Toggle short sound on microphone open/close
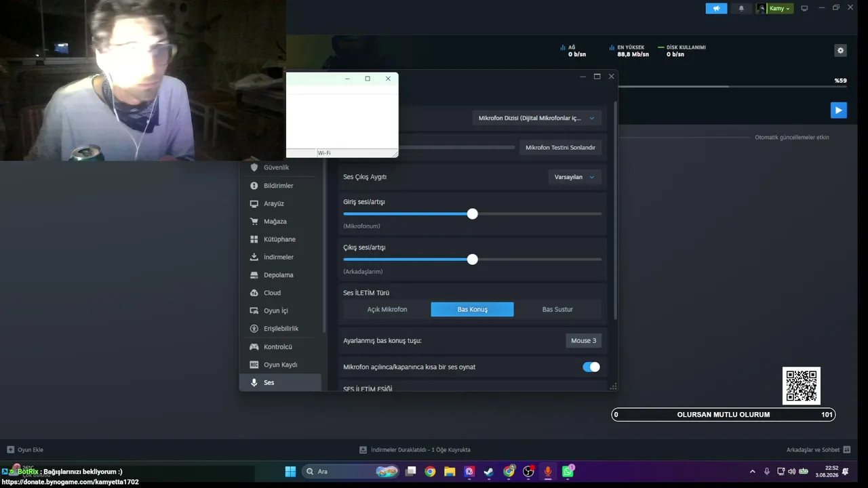This screenshot has width=868, height=488. pyautogui.click(x=591, y=367)
